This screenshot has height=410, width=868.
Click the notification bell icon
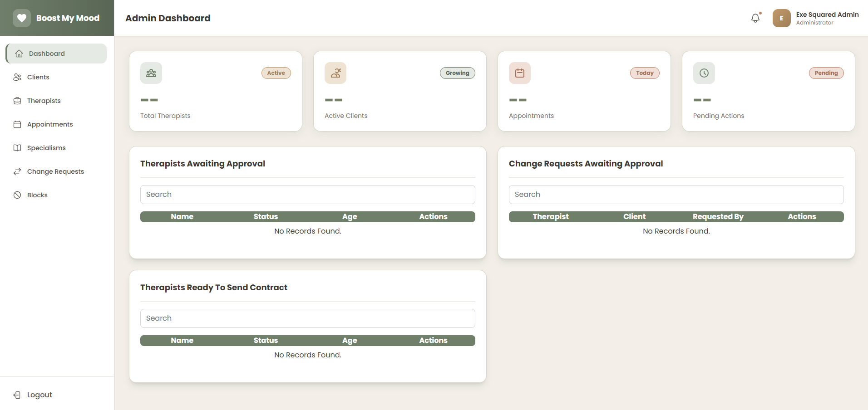tap(755, 18)
